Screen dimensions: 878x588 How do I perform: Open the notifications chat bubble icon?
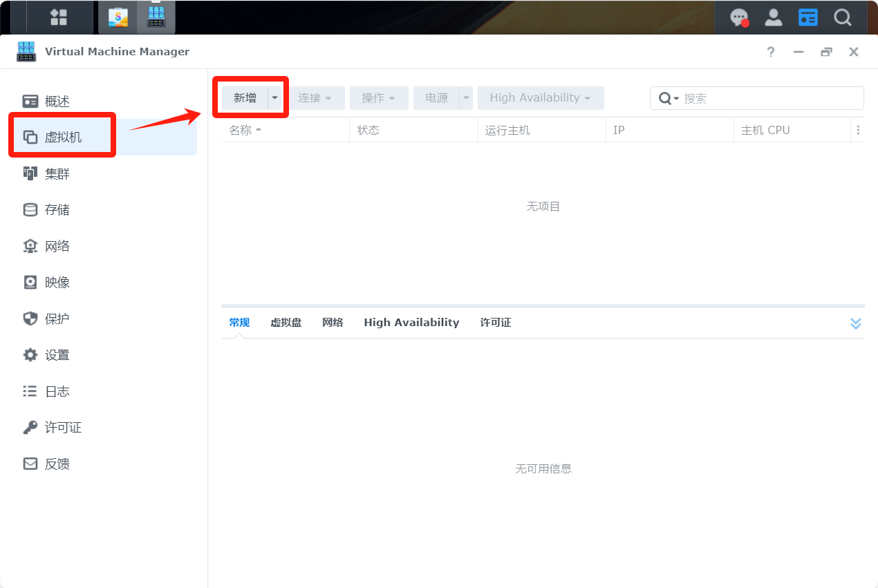[739, 17]
